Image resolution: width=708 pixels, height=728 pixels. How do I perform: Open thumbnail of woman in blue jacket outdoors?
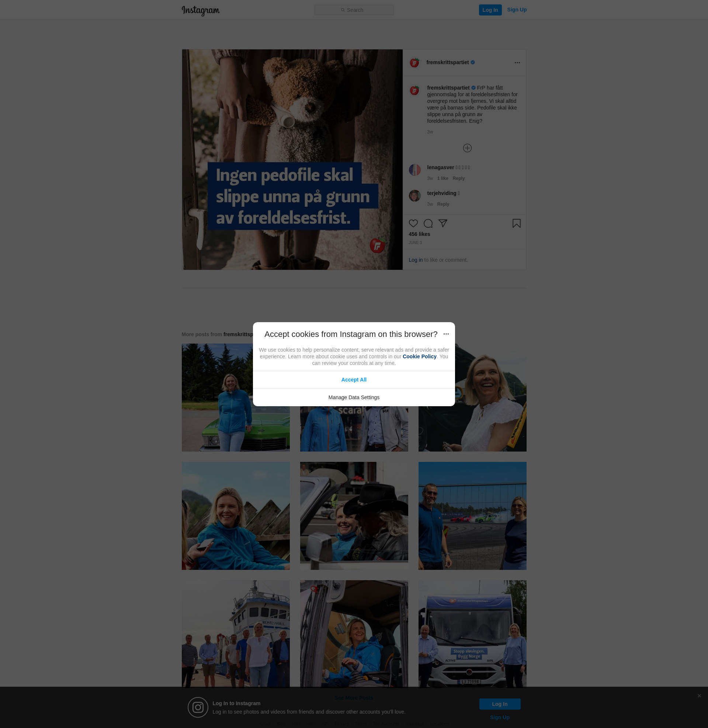[235, 516]
